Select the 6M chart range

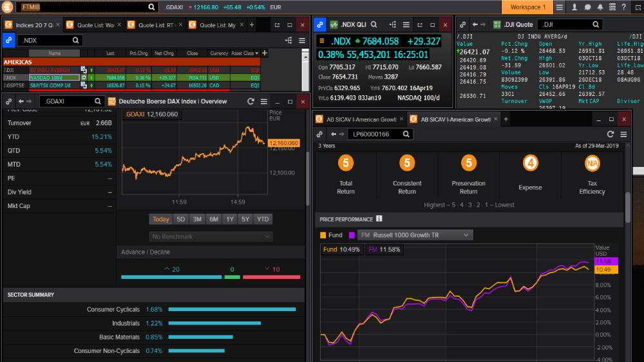pyautogui.click(x=214, y=220)
